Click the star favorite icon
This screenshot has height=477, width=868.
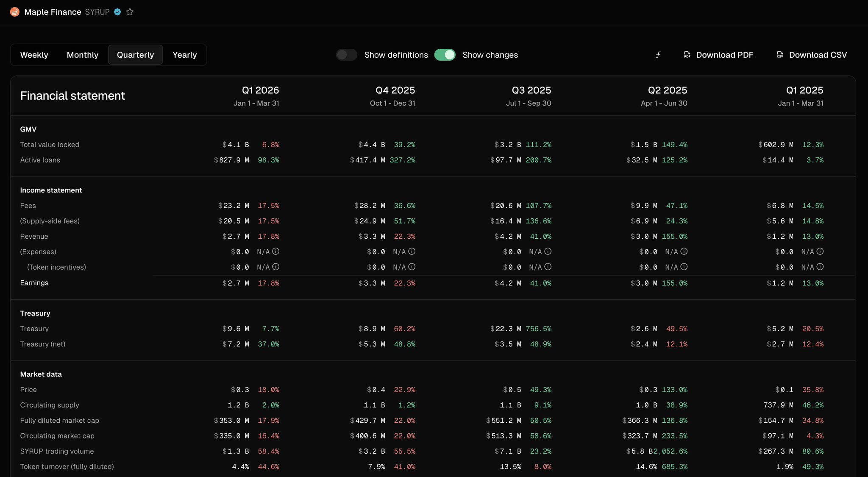(130, 12)
